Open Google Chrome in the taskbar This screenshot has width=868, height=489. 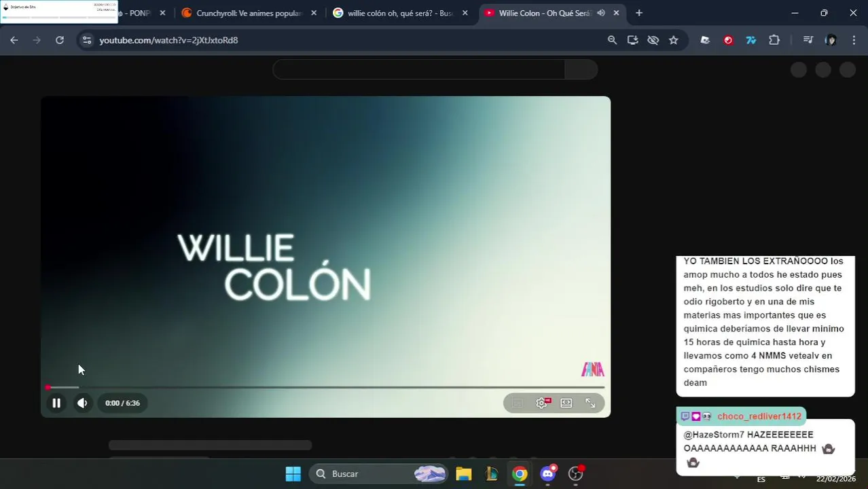[x=520, y=473]
